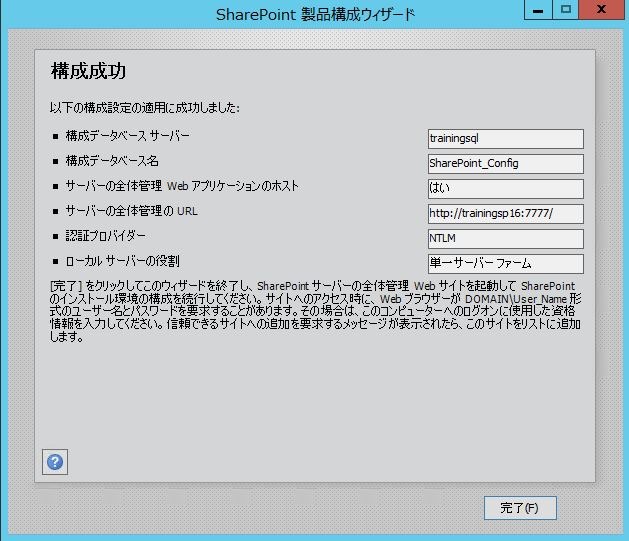Viewport: 629px width, 541px height.
Task: Click the 構成データベース名 label
Action: point(112,161)
